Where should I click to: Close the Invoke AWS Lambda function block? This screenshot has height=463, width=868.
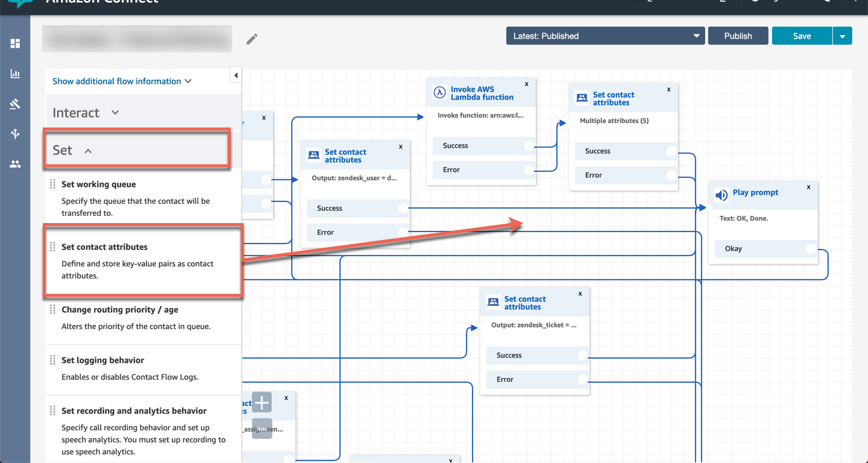pos(526,84)
